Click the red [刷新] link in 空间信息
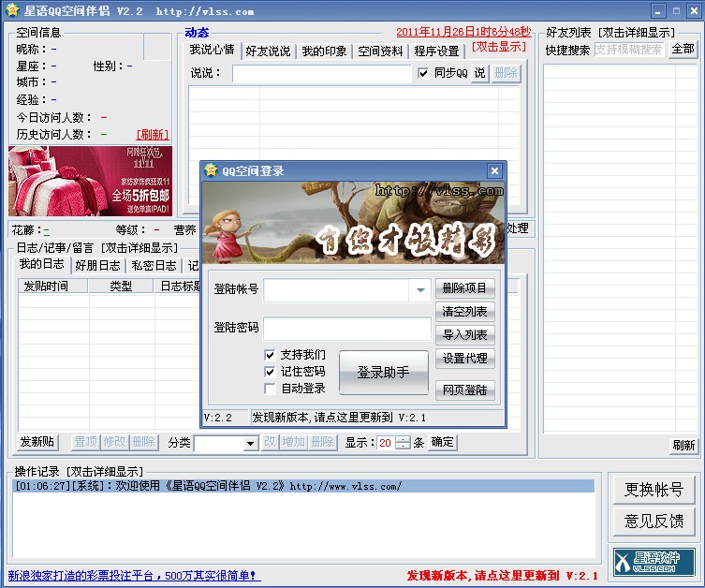This screenshot has height=588, width=705. tap(153, 135)
